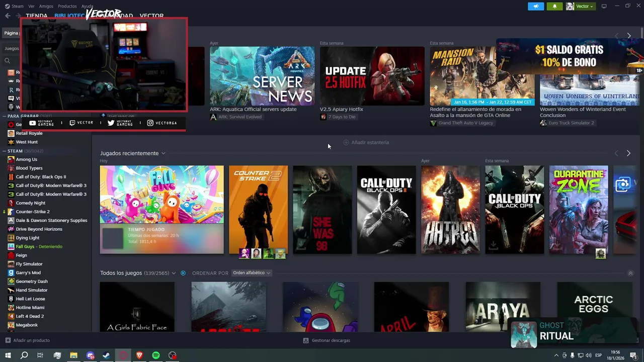The image size is (644, 362).
Task: Select Drive Beyond Horizons in list
Action: (x=39, y=229)
